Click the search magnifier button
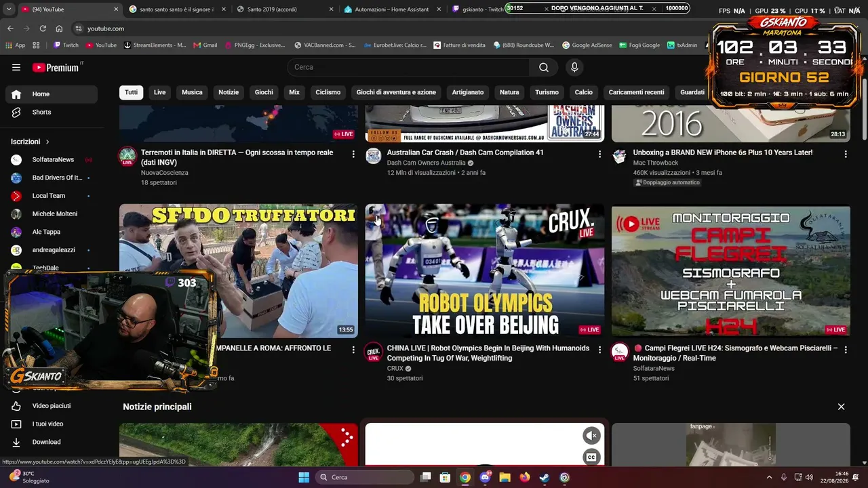The width and height of the screenshot is (868, 488). [x=544, y=67]
